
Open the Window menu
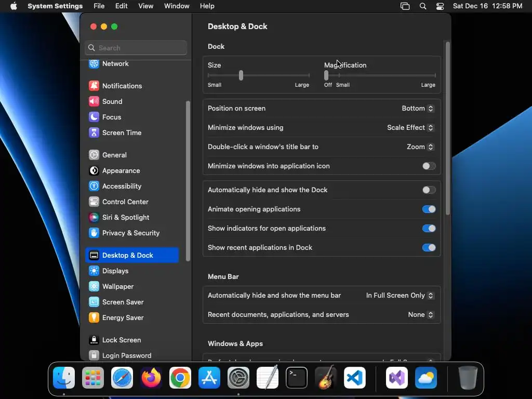(x=177, y=6)
